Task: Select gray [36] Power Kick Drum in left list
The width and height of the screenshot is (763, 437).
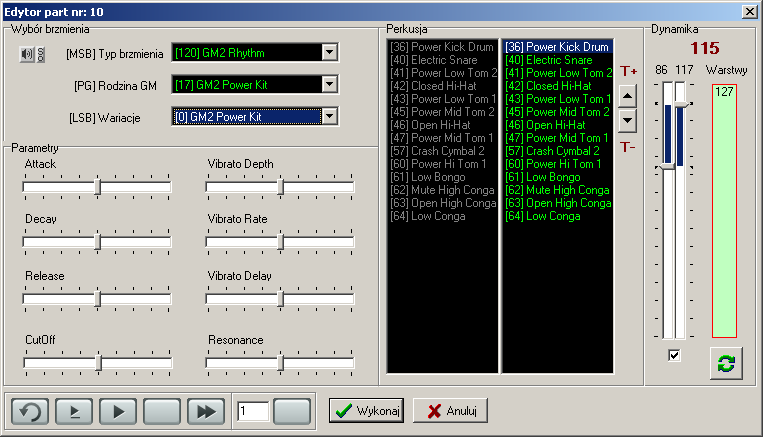Action: pos(442,47)
